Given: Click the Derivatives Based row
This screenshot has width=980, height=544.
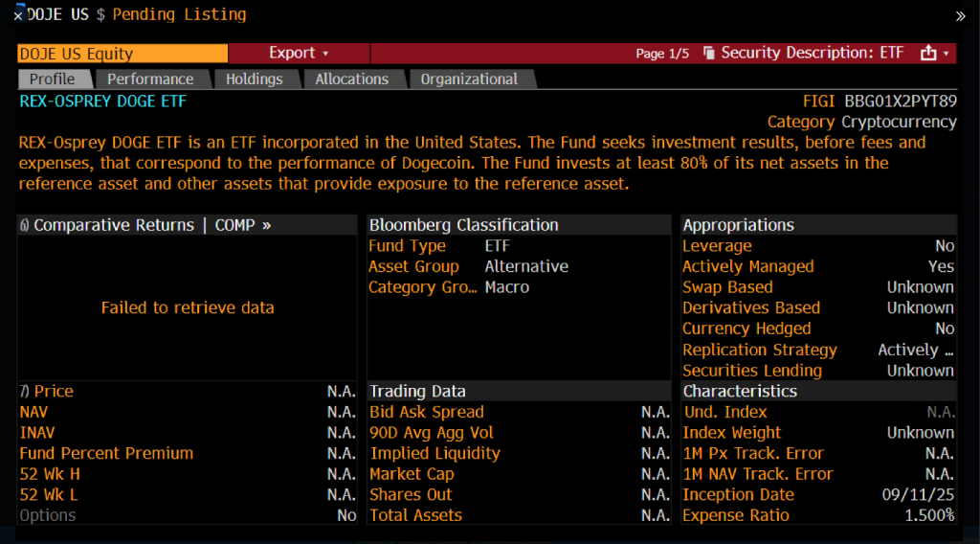Looking at the screenshot, I should [819, 307].
